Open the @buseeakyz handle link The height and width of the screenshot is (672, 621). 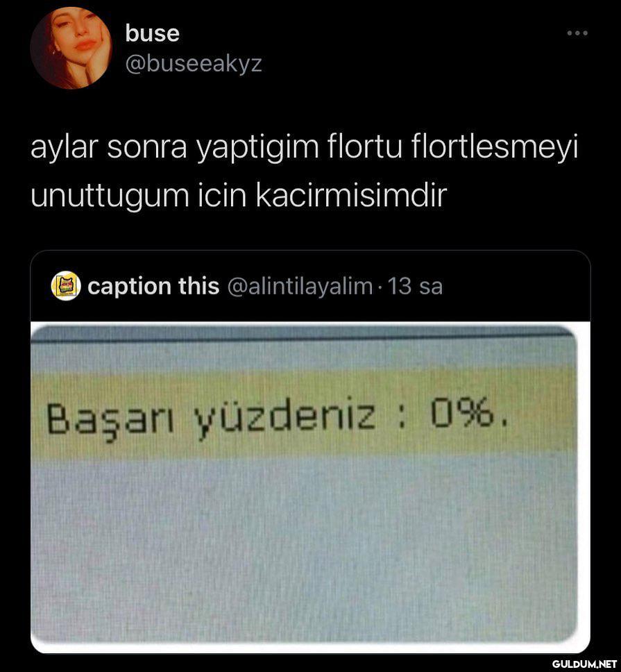tap(194, 65)
